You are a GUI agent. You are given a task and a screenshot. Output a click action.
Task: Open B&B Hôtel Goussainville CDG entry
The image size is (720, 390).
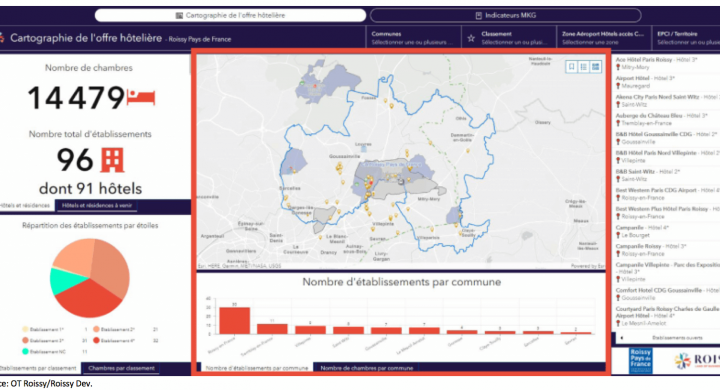point(665,138)
